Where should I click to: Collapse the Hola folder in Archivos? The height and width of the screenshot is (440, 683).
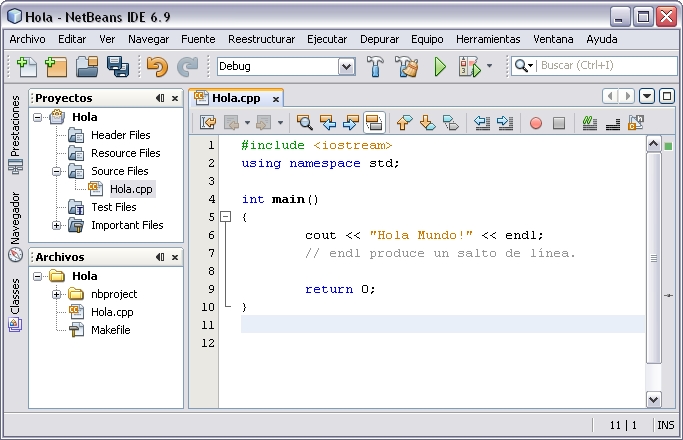[38, 276]
